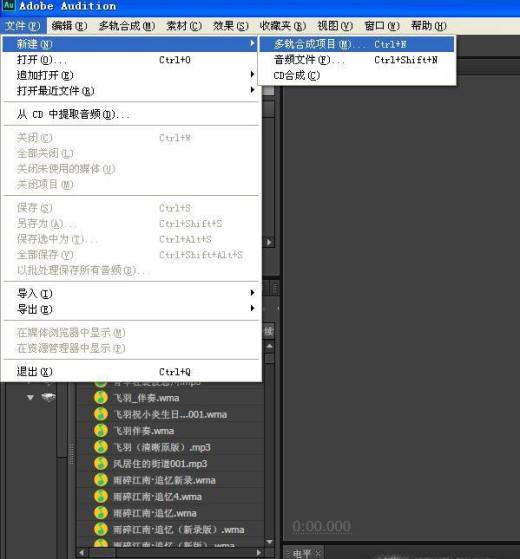
Task: Choose 打开(O)... in the File menu
Action: 130,60
